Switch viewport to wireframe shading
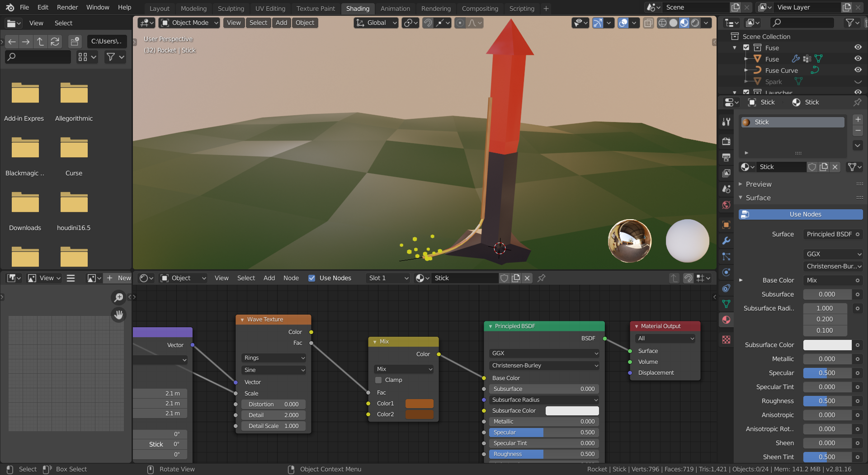The width and height of the screenshot is (868, 475). tap(662, 23)
